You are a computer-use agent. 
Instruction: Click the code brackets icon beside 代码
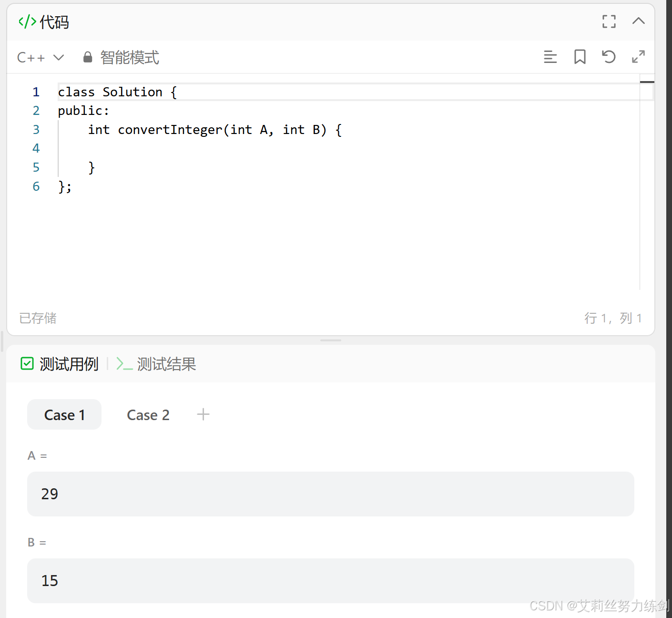click(x=27, y=21)
